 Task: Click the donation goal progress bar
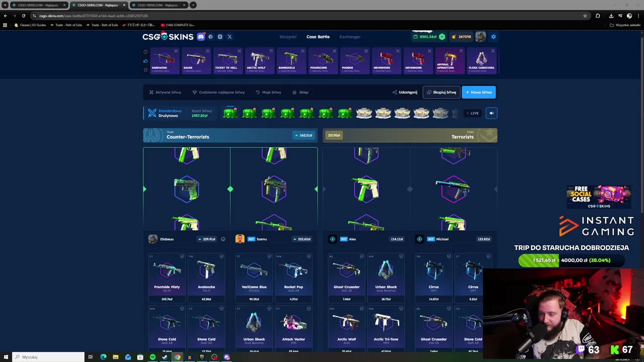click(572, 260)
